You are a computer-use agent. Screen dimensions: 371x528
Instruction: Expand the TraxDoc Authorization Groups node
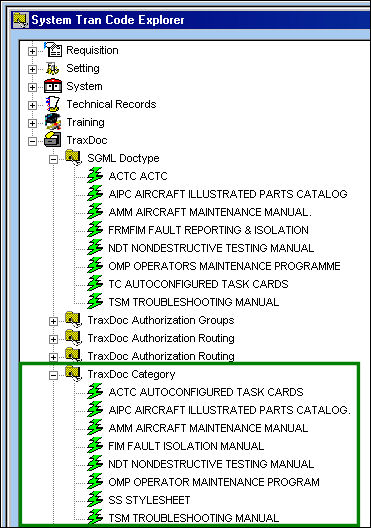point(53,321)
